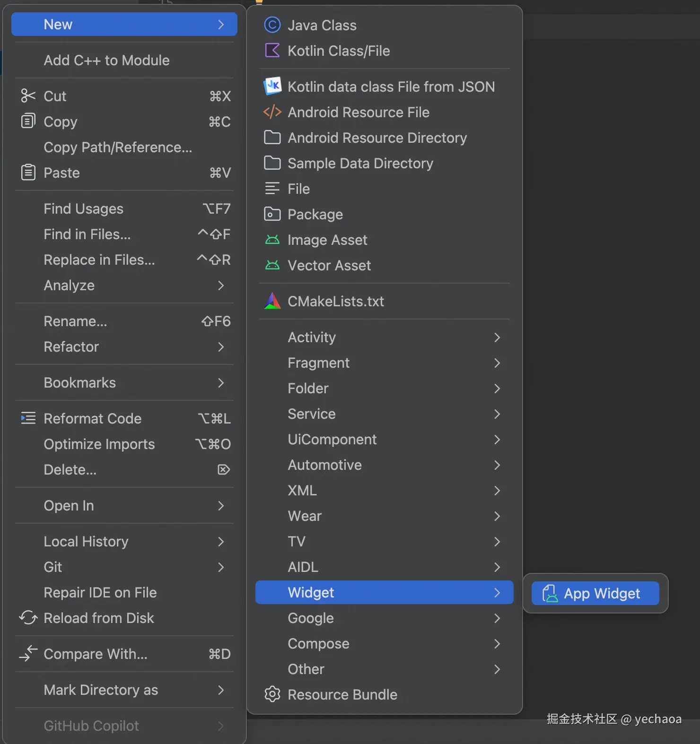700x744 pixels.
Task: Select Package in the New submenu
Action: tap(315, 215)
